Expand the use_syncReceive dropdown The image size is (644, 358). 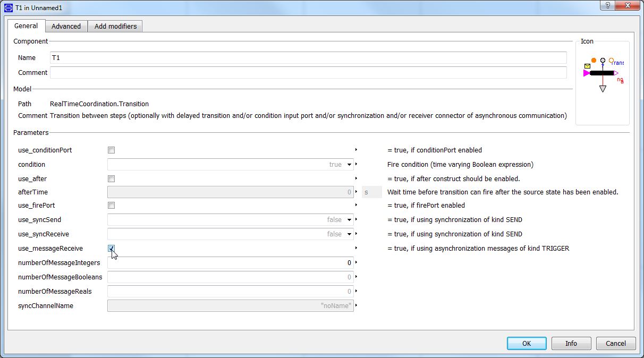(x=349, y=234)
